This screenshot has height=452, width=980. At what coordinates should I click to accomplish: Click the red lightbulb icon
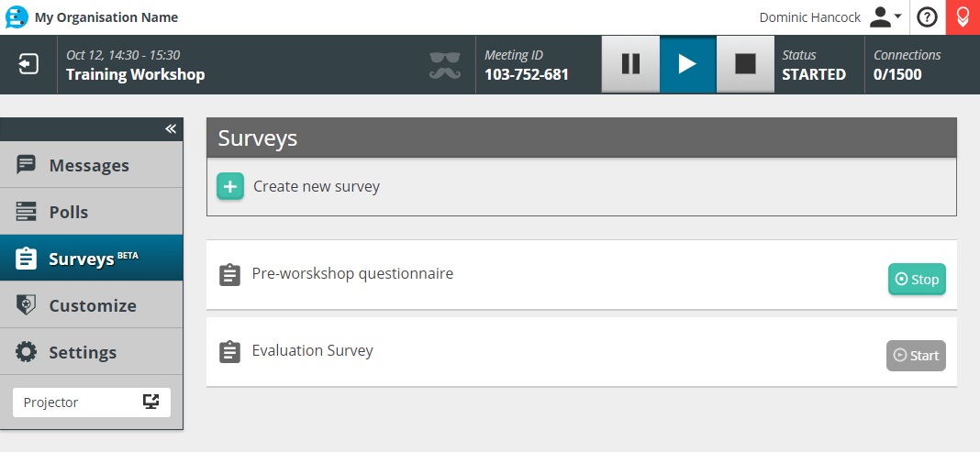click(963, 17)
